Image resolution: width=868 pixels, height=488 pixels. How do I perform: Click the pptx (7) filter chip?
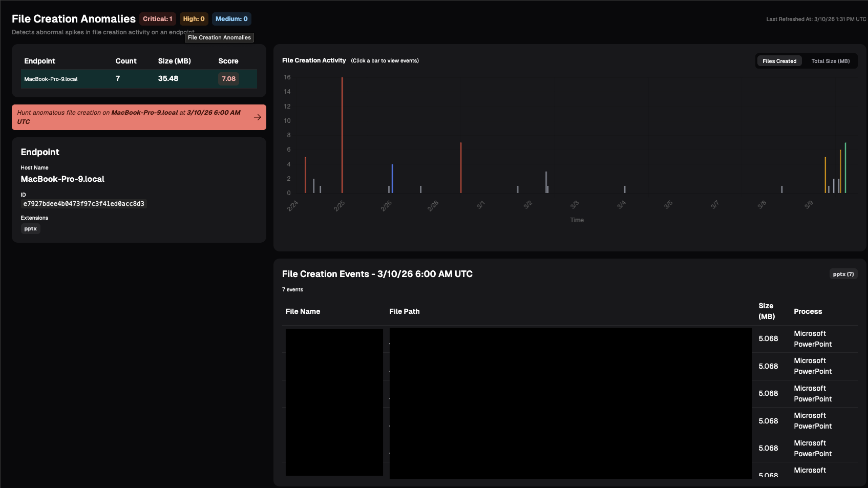pyautogui.click(x=843, y=274)
